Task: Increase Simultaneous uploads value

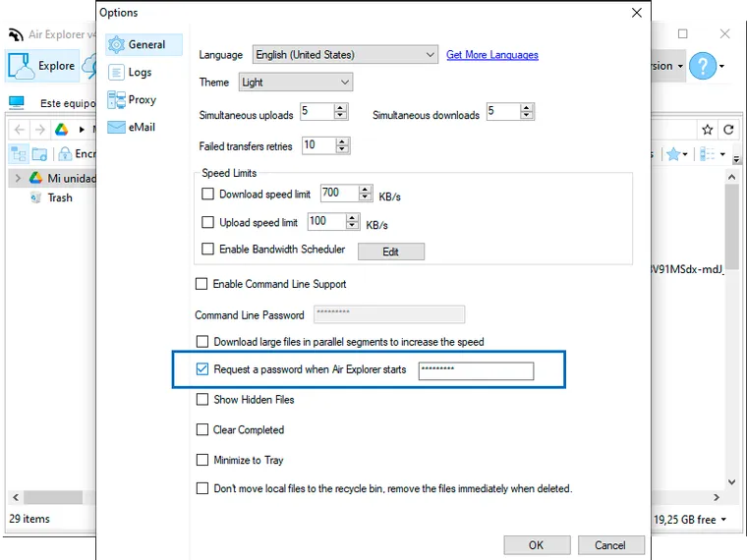Action: pos(340,108)
